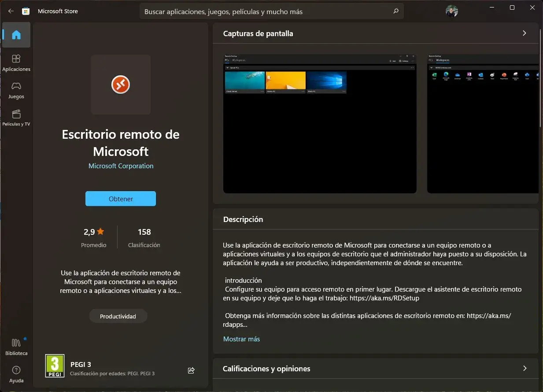This screenshot has width=543, height=392.
Task: Click the 158 Clasificación count
Action: [144, 237]
